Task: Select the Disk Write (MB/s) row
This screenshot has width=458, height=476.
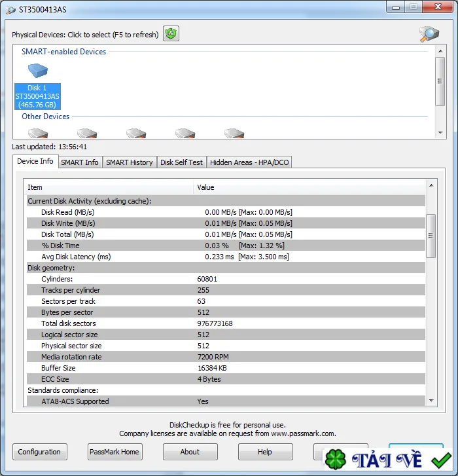Action: [x=226, y=223]
